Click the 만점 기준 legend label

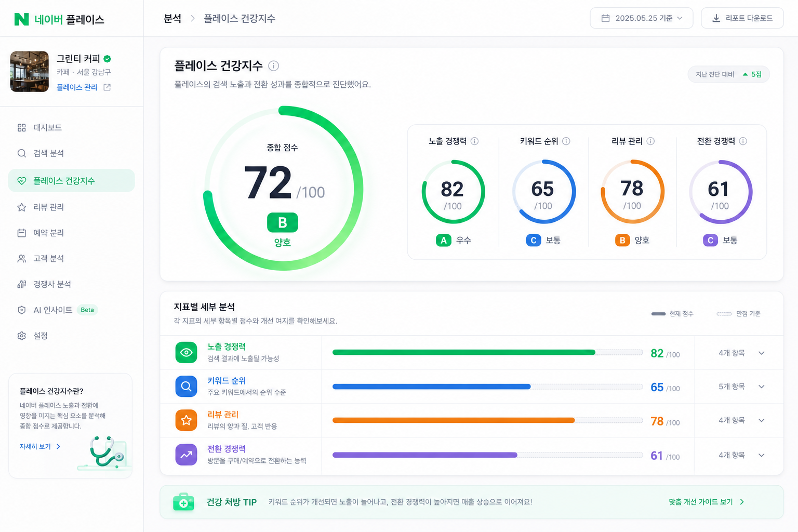pyautogui.click(x=748, y=314)
